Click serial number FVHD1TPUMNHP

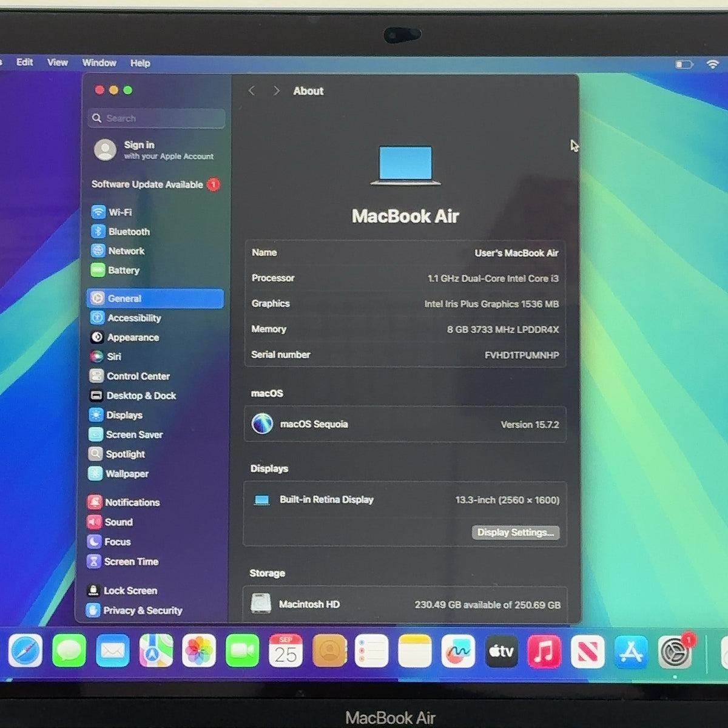click(522, 355)
